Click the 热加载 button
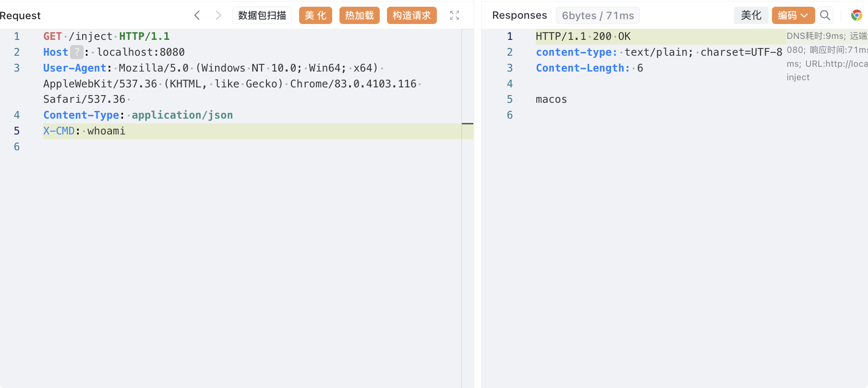868x388 pixels. [x=360, y=15]
